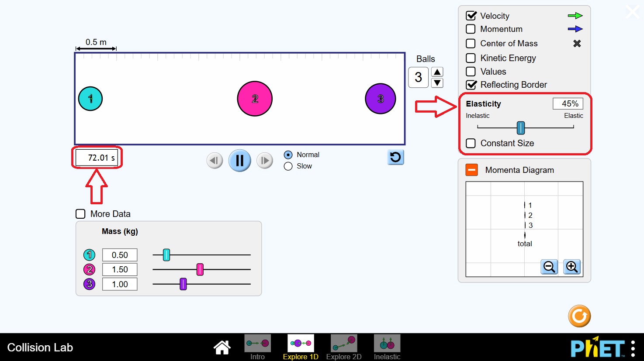Click the ball 3 mass slider thumb
This screenshot has width=644, height=361.
tap(183, 284)
